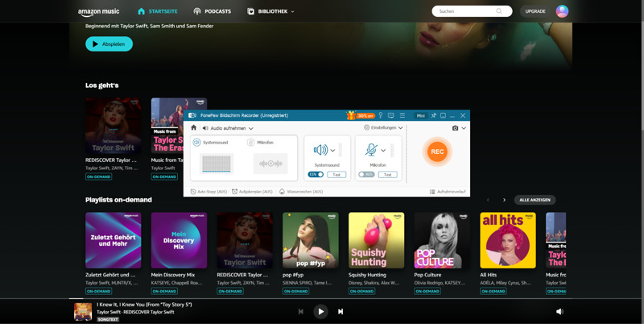644x324 pixels.
Task: Toggle the Systemsound EIN switch off
Action: 316,174
